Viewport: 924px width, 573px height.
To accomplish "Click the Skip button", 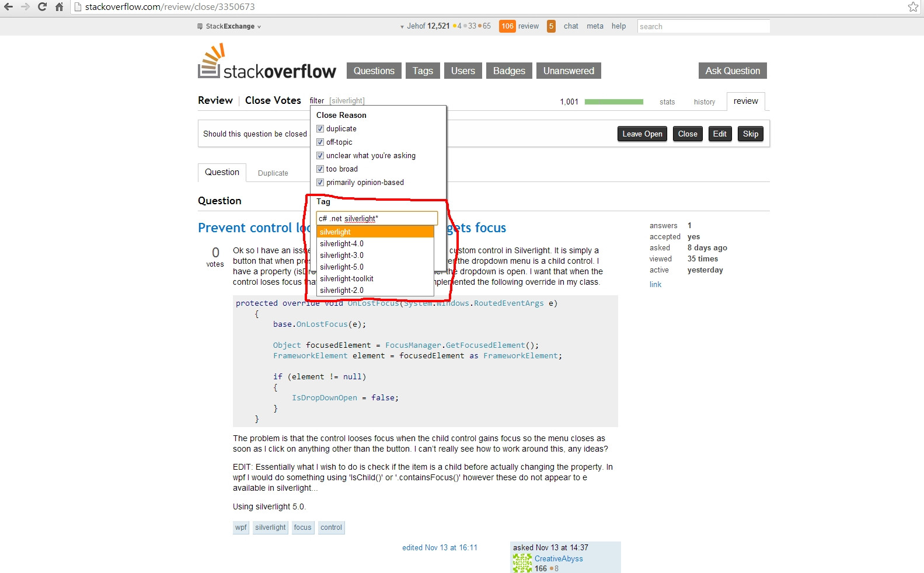I will point(751,134).
